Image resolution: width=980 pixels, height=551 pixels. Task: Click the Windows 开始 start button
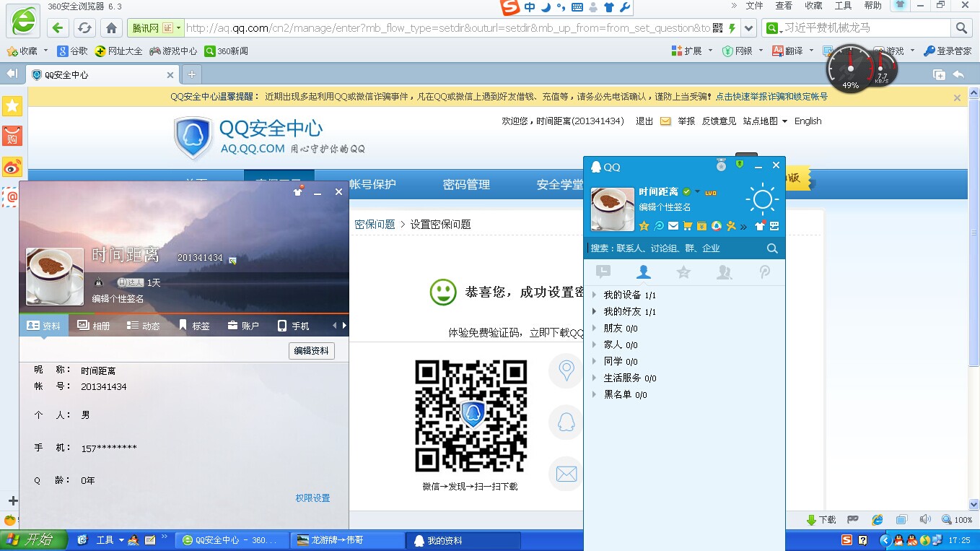point(33,539)
